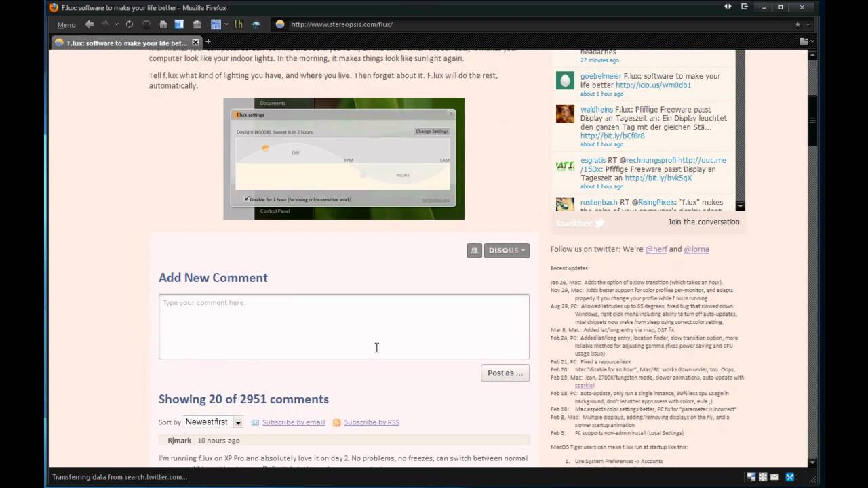The height and width of the screenshot is (488, 868).
Task: Click the double-arrow icon in the title bar
Action: coord(728,7)
